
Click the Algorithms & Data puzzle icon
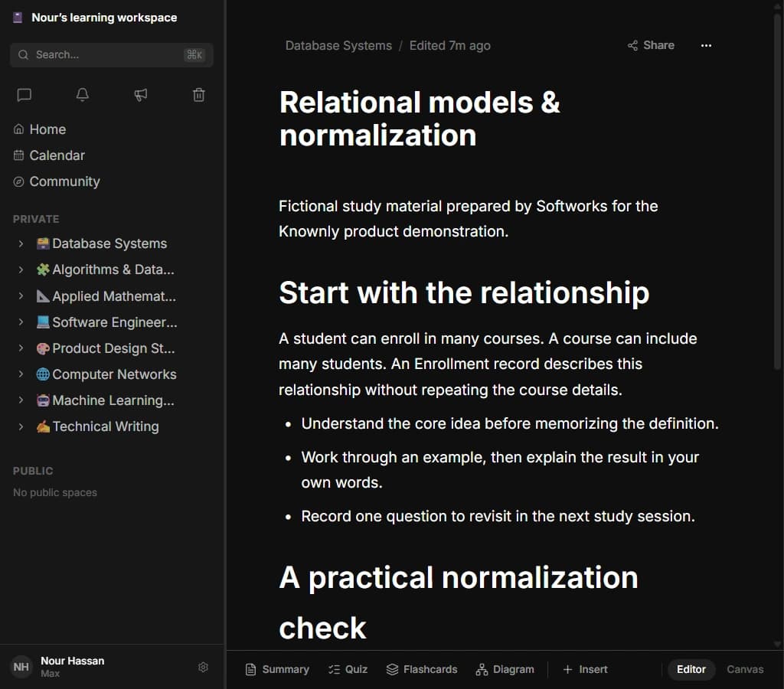pos(43,269)
